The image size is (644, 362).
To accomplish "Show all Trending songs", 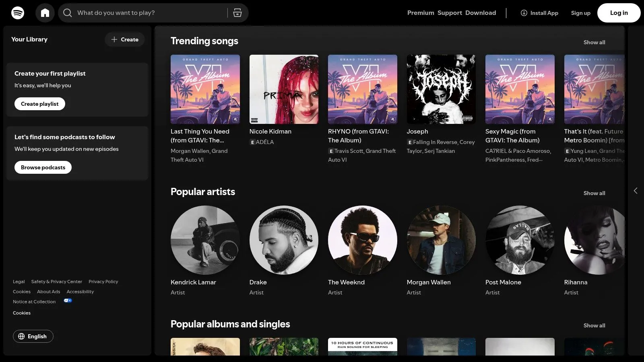I will (x=594, y=42).
